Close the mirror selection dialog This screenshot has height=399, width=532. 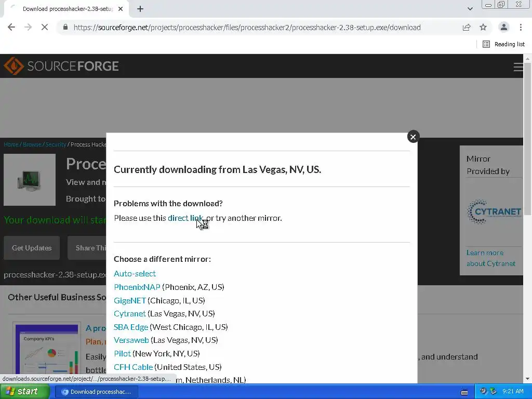413,137
